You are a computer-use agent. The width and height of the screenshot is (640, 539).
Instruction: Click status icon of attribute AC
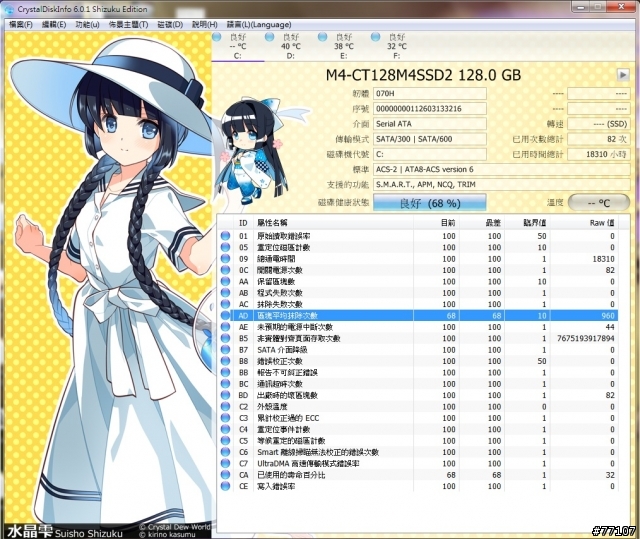pyautogui.click(x=225, y=304)
